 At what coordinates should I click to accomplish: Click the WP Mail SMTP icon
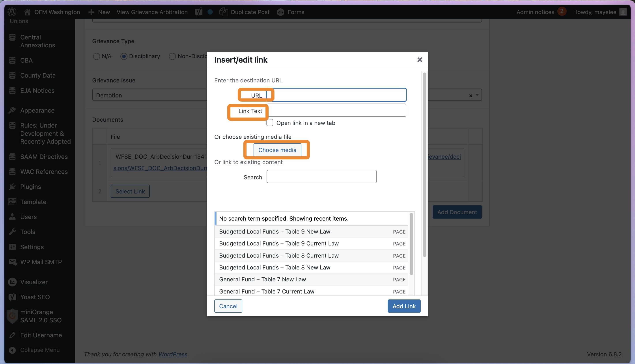pos(13,262)
